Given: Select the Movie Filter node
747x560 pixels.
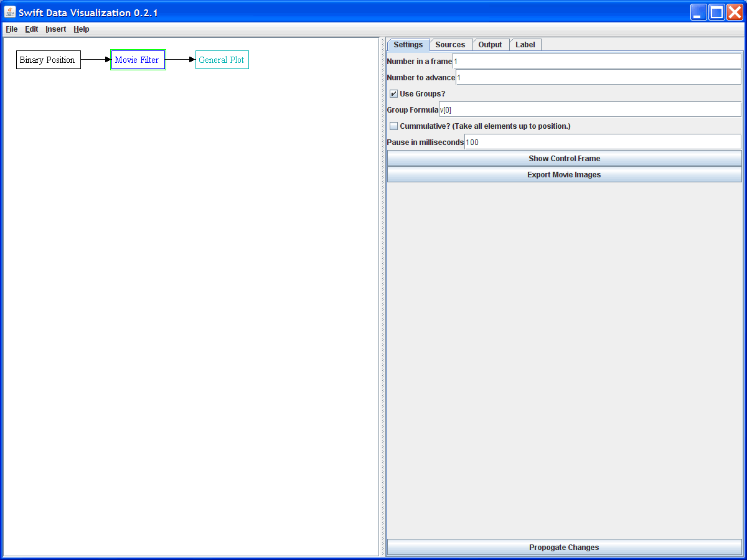Looking at the screenshot, I should pos(138,60).
